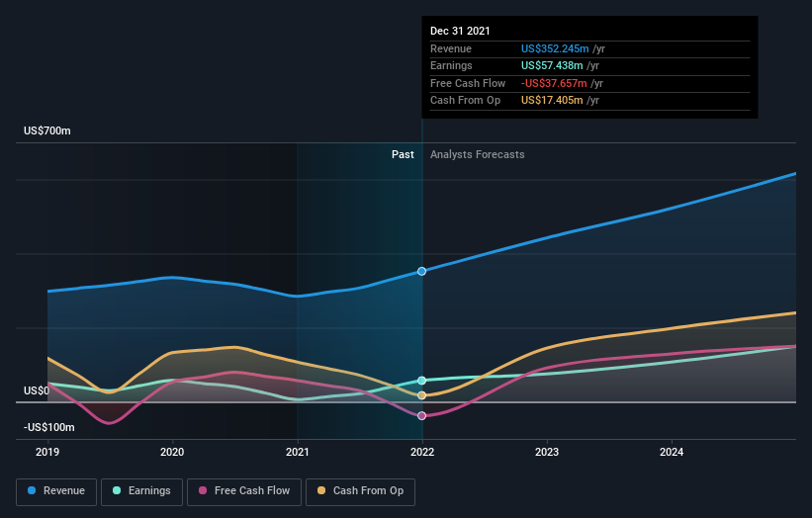
Task: Toggle the Earnings legend button
Action: [141, 491]
